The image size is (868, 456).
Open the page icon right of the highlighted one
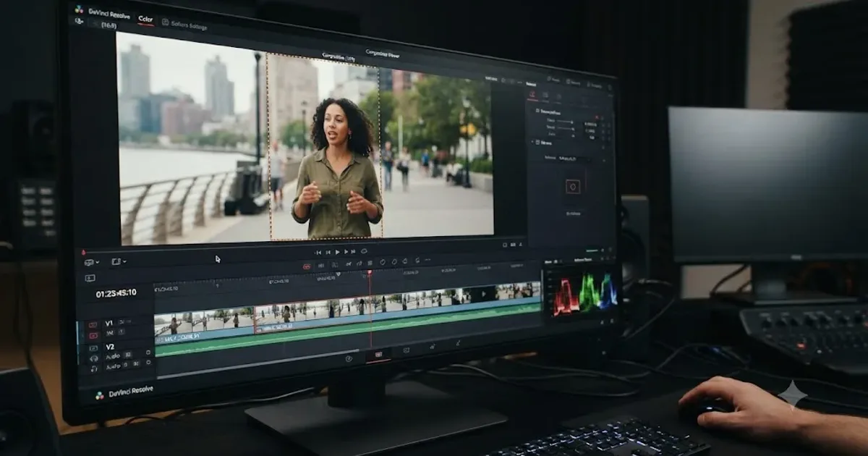point(407,350)
